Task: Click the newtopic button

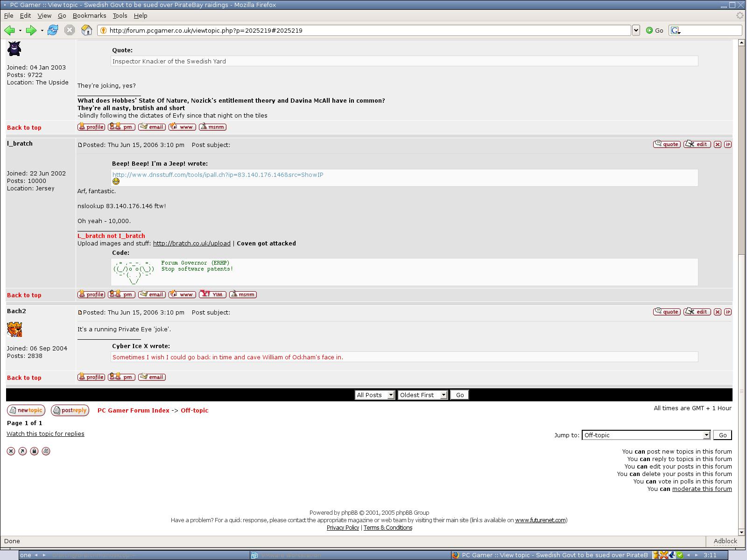Action: pos(26,410)
